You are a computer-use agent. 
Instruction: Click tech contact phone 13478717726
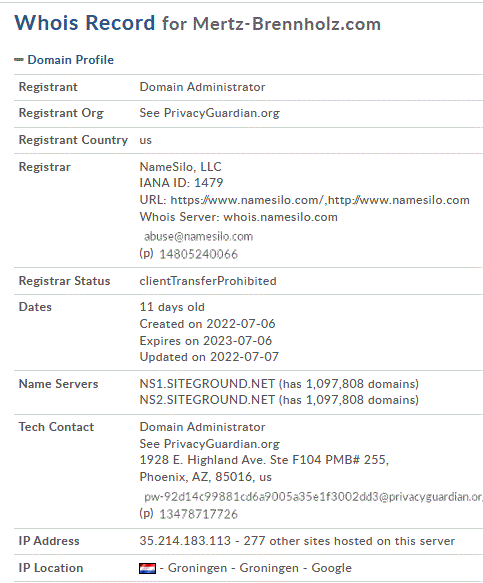[198, 514]
